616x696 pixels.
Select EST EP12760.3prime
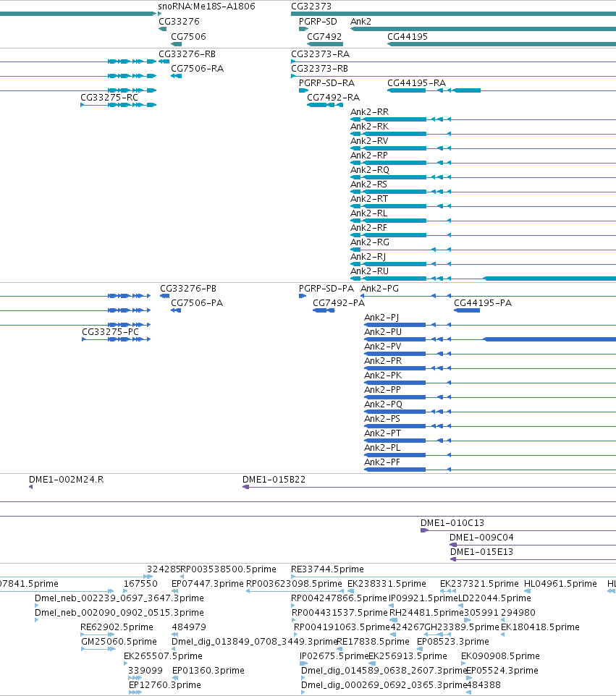165,685
